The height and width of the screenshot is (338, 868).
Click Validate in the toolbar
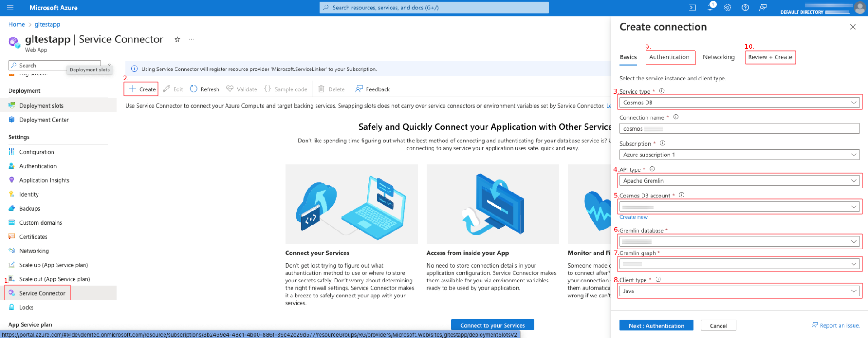pos(242,89)
